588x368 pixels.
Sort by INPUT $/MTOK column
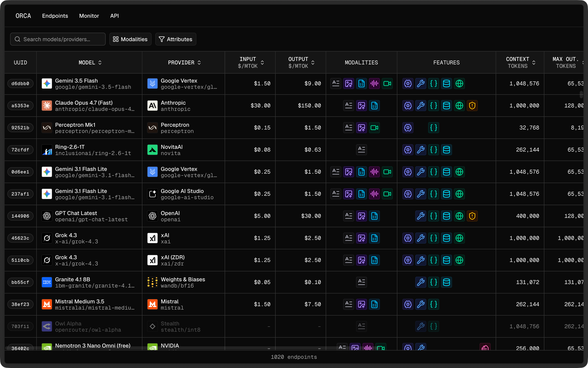coord(250,62)
